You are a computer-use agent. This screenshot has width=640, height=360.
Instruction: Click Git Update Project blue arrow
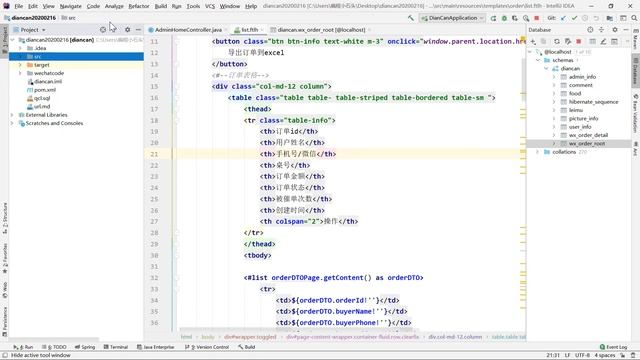pyautogui.click(x=563, y=18)
